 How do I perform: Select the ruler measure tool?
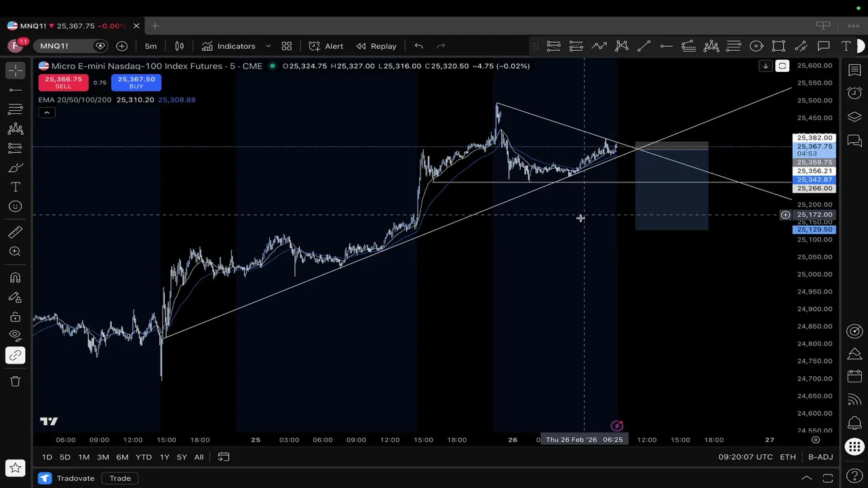[15, 232]
